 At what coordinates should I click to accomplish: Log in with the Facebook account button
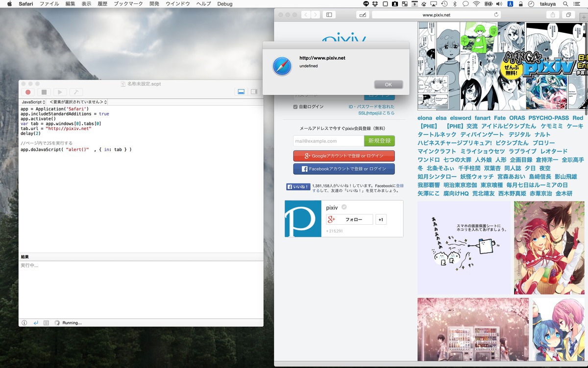(x=344, y=169)
